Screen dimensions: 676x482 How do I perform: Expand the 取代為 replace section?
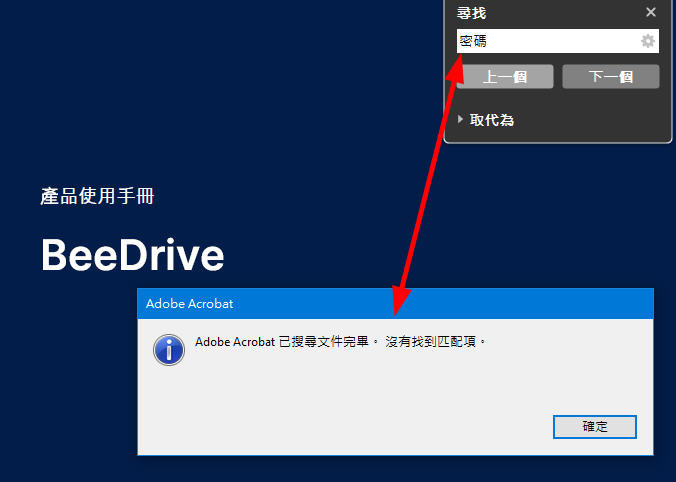460,119
